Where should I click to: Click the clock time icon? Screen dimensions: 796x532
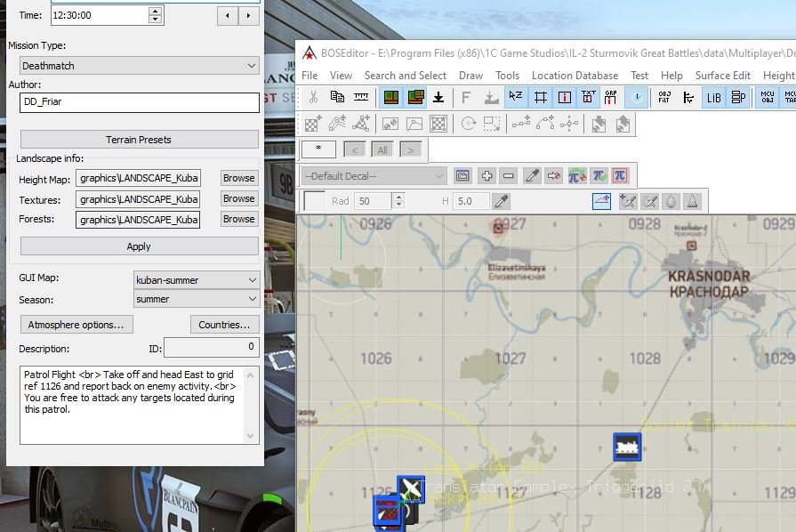636,97
